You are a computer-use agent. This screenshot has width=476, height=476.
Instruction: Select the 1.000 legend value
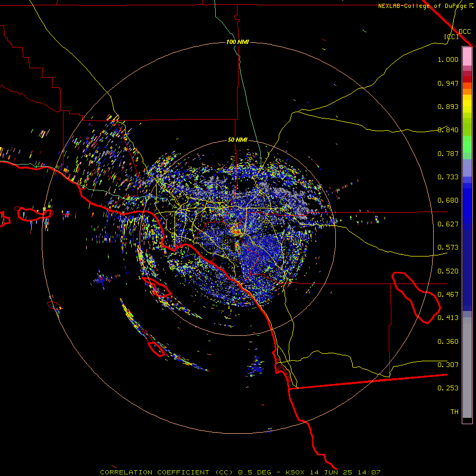click(x=448, y=59)
